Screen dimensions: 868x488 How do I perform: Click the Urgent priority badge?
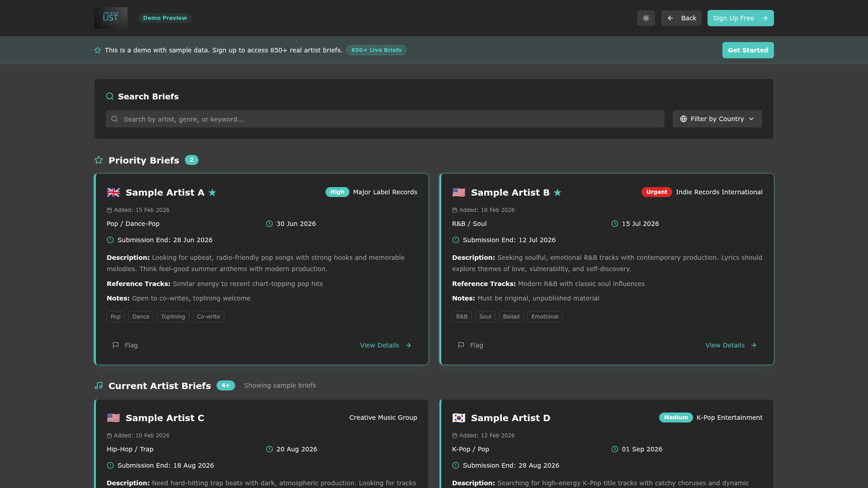click(656, 192)
